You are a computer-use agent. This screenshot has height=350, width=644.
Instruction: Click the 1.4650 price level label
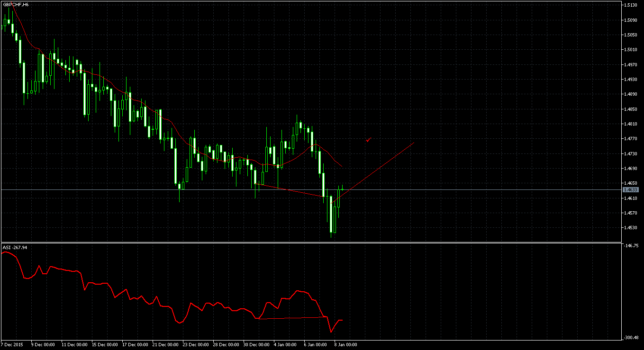pos(631,183)
